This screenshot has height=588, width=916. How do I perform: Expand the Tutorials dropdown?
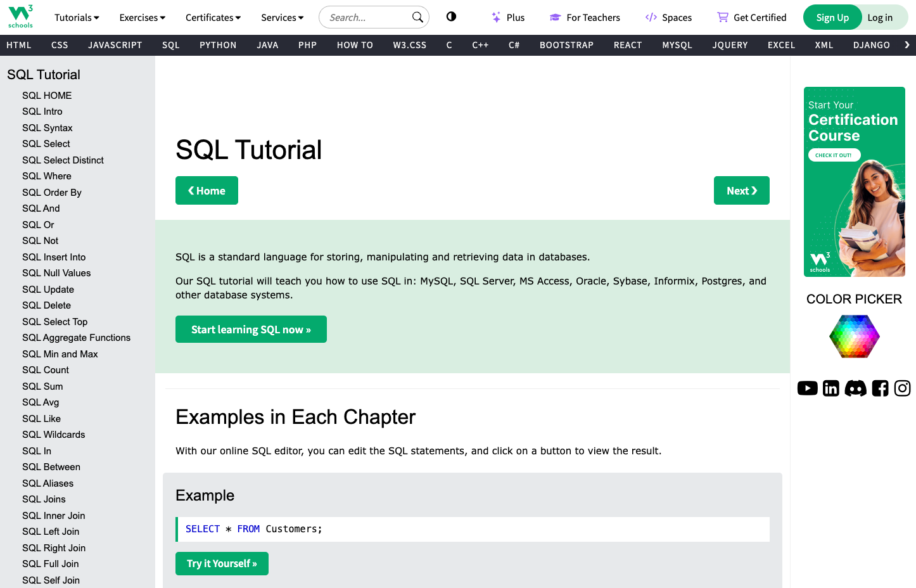tap(77, 18)
